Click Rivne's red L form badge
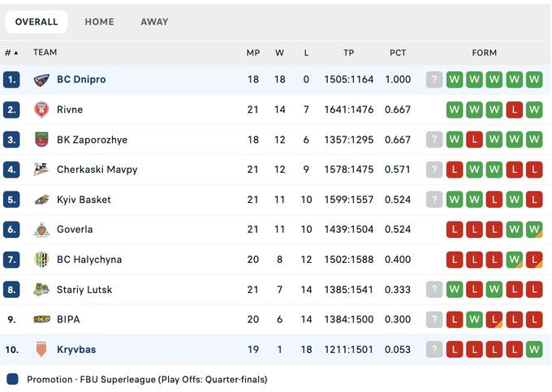The width and height of the screenshot is (552, 392). (x=514, y=110)
